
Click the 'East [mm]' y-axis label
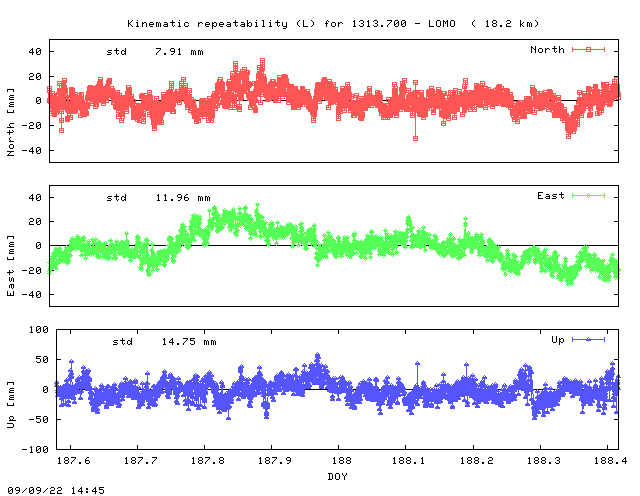pos(11,266)
